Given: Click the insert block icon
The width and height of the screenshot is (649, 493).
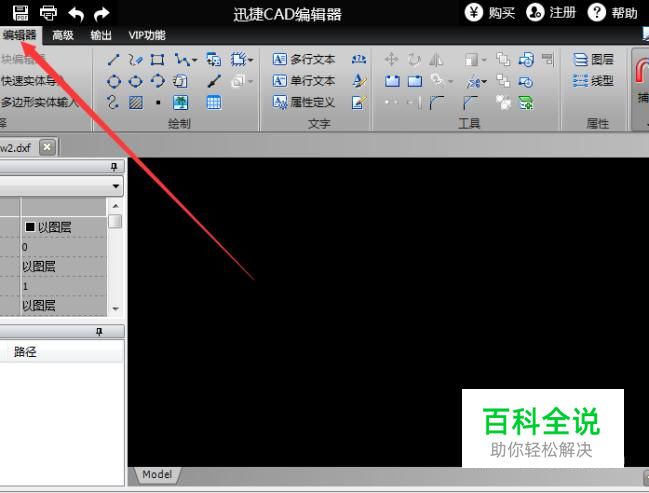Looking at the screenshot, I should coord(214,60).
